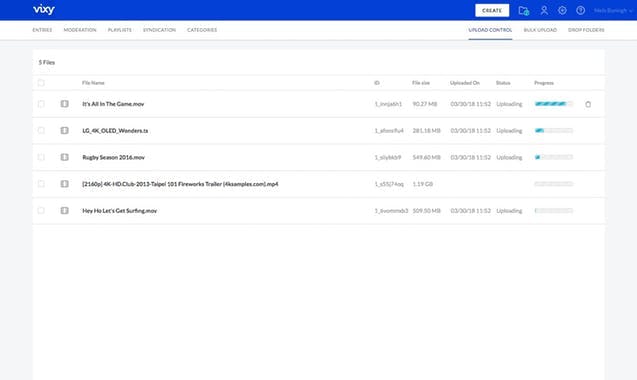The width and height of the screenshot is (637, 380).
Task: Open the settings gear icon in header
Action: coord(562,11)
